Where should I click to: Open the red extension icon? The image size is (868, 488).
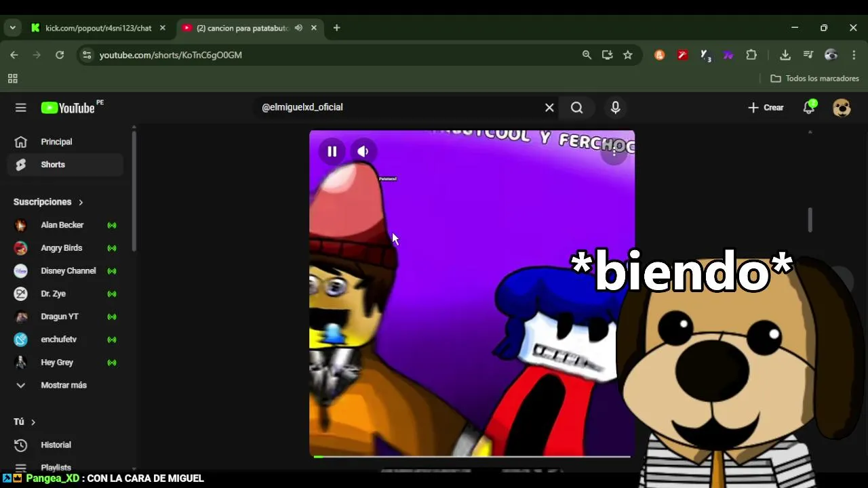682,55
